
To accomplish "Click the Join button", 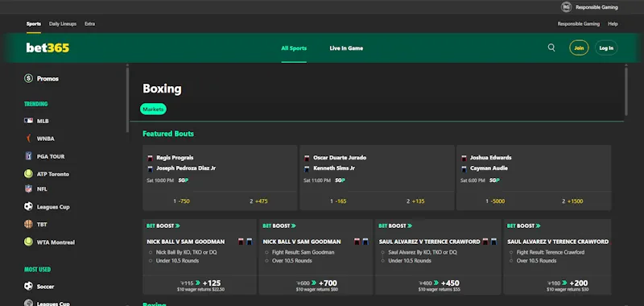I will click(579, 48).
